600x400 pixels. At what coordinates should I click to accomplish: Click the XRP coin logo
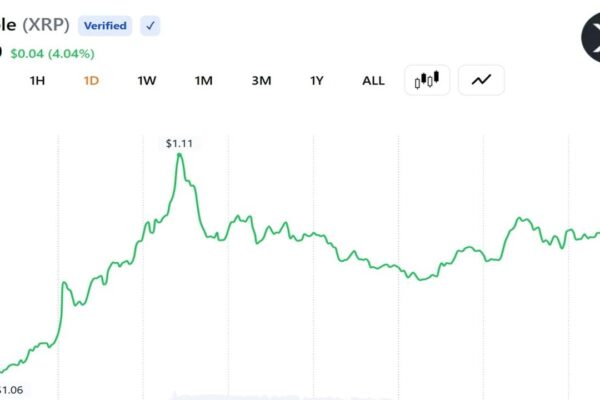tap(591, 37)
